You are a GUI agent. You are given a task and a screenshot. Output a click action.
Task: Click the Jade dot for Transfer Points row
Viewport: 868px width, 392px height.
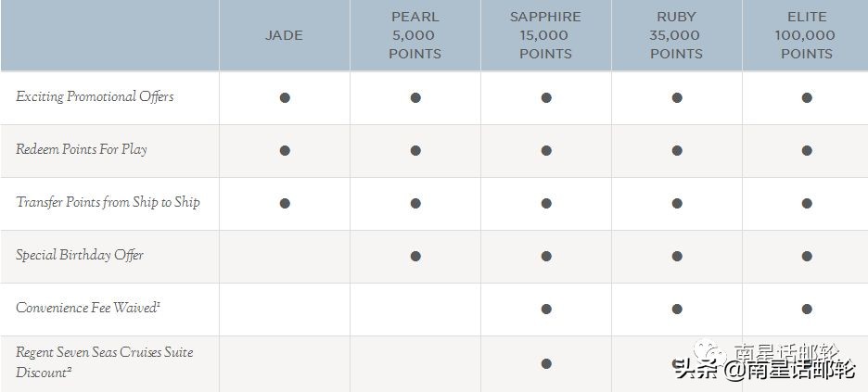tap(285, 203)
